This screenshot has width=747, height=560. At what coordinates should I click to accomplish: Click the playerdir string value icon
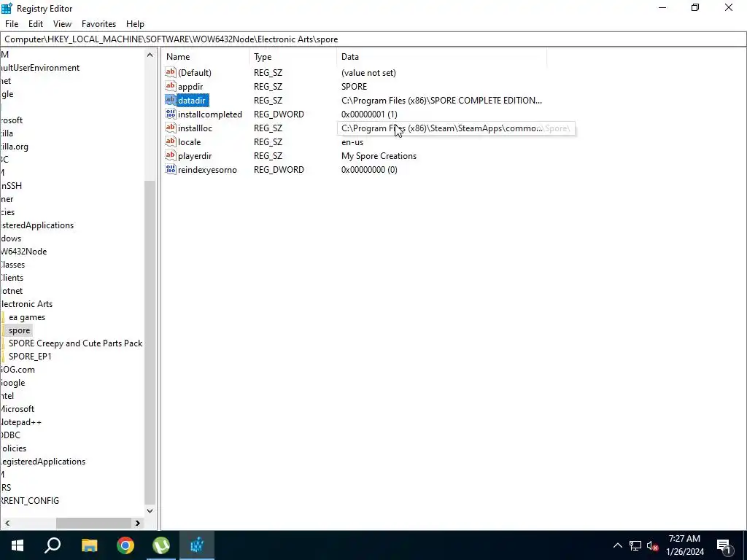[171, 155]
